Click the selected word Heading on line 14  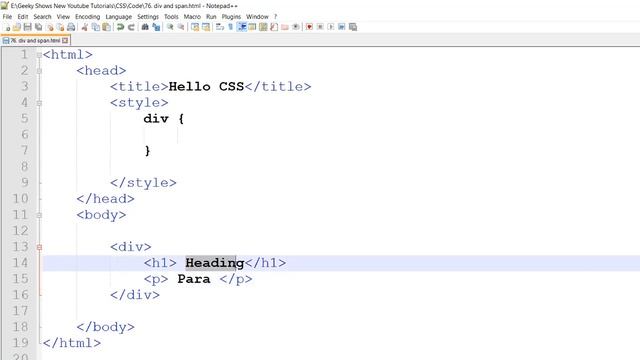point(215,263)
